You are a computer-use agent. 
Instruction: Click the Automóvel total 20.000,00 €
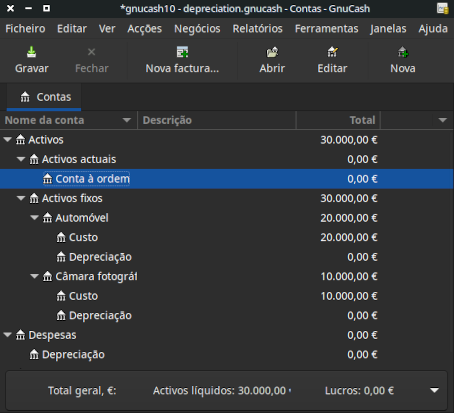[349, 218]
